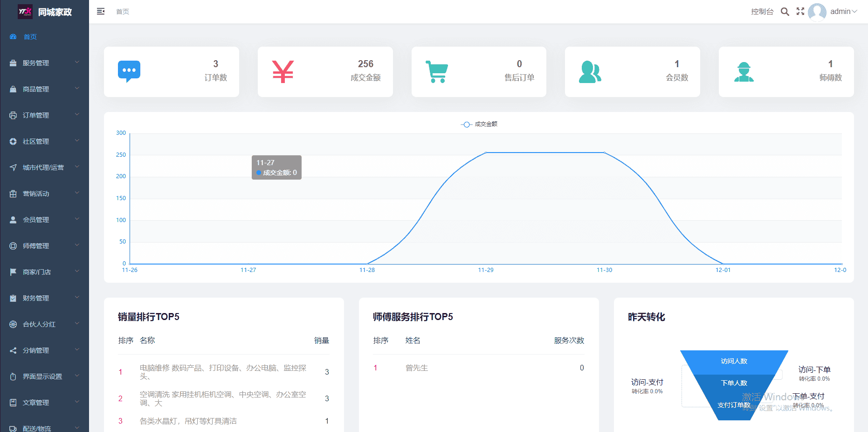Click the 11-30 data point on chart
The image size is (868, 432).
[x=605, y=153]
